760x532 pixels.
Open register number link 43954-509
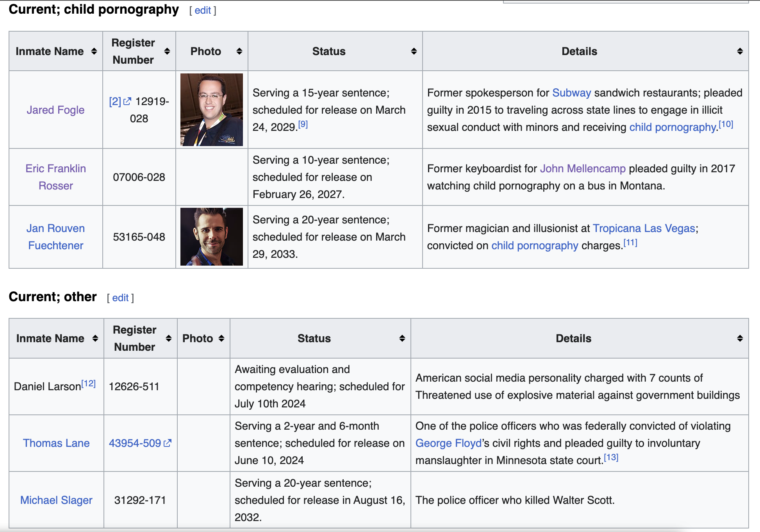tap(140, 443)
